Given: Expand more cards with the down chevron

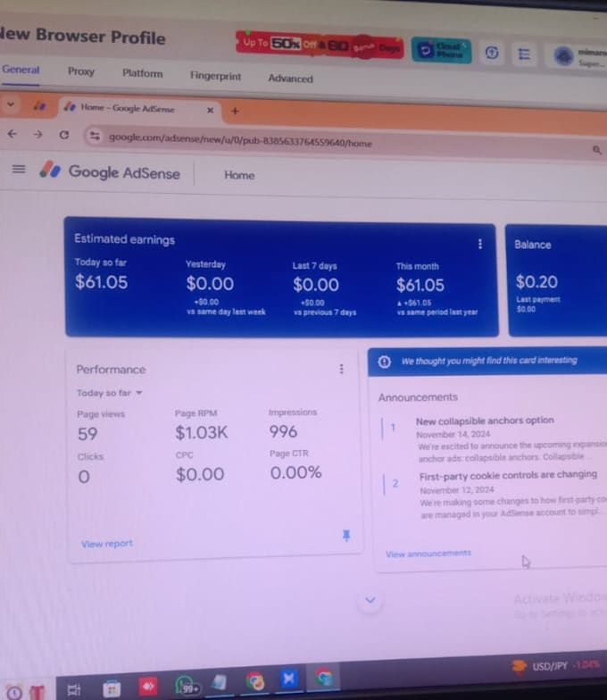Looking at the screenshot, I should pos(370,600).
